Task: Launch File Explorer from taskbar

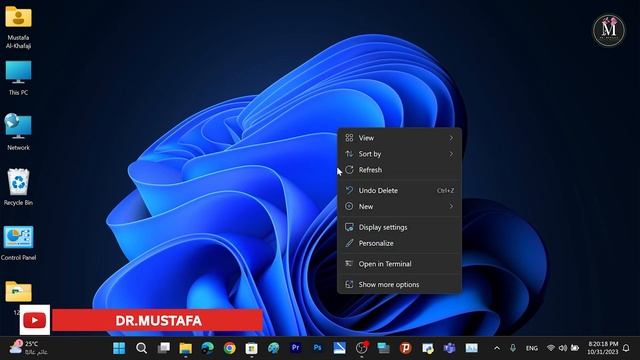Action: [185, 348]
